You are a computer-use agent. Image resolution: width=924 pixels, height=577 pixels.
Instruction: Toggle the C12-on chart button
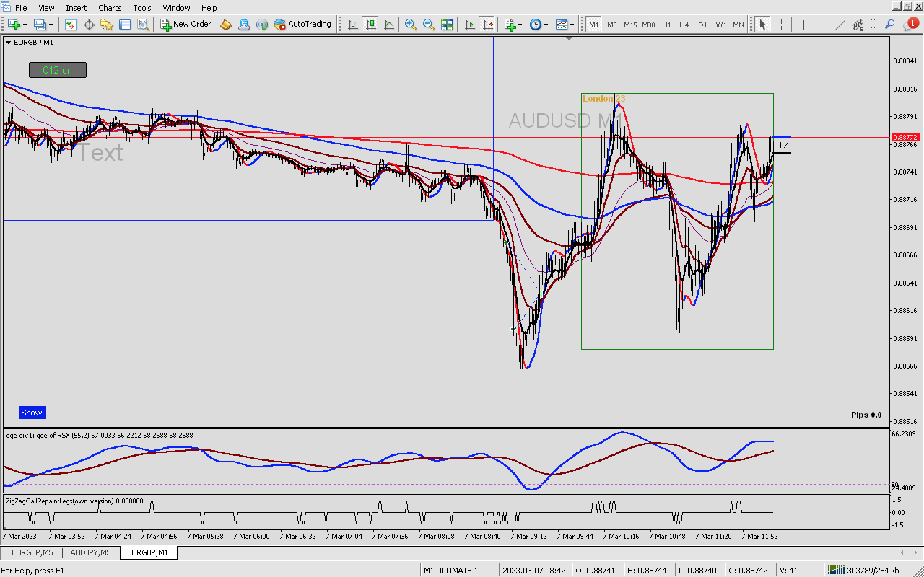(58, 70)
